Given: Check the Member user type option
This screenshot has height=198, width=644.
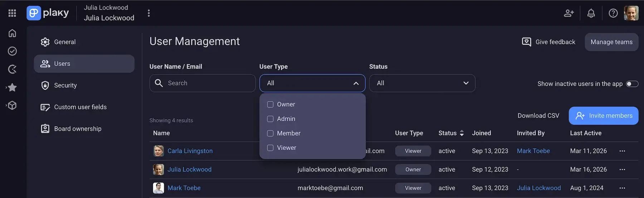Looking at the screenshot, I should 270,133.
